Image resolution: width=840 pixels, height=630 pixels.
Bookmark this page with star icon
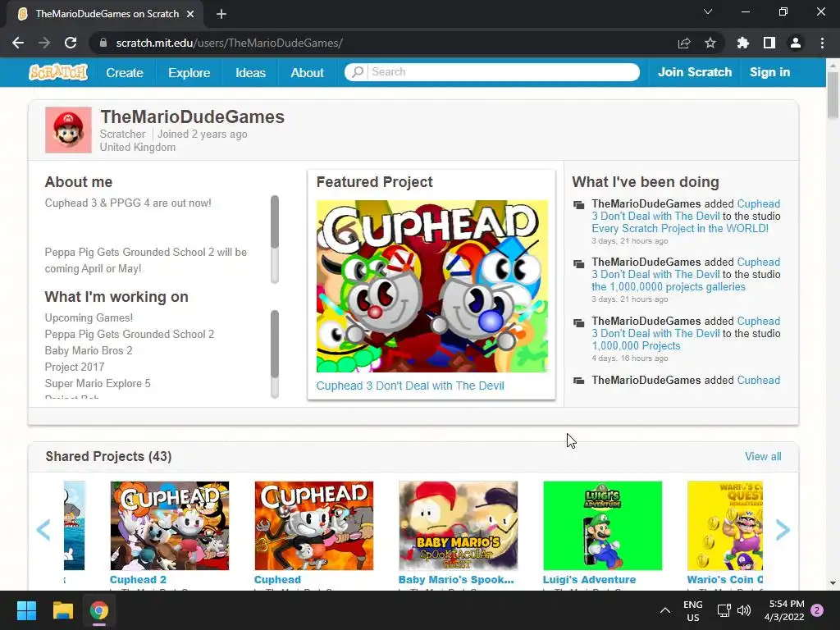click(710, 43)
